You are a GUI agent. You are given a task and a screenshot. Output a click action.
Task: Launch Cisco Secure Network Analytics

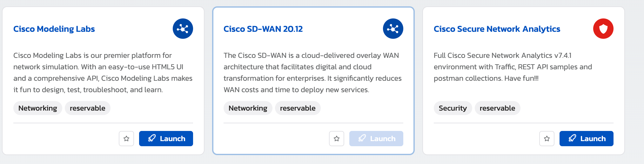(x=587, y=139)
